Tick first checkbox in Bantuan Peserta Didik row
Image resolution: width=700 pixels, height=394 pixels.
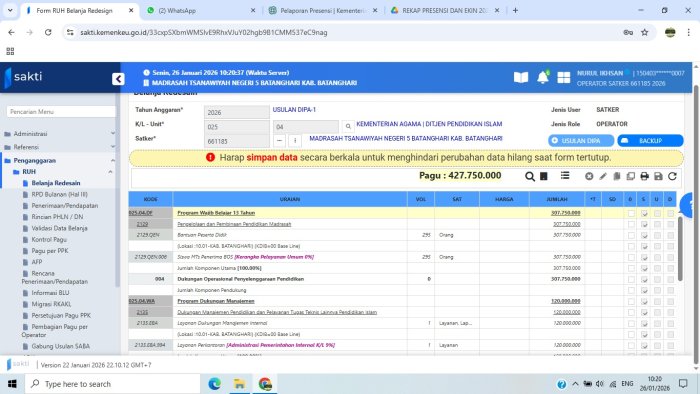click(x=631, y=235)
